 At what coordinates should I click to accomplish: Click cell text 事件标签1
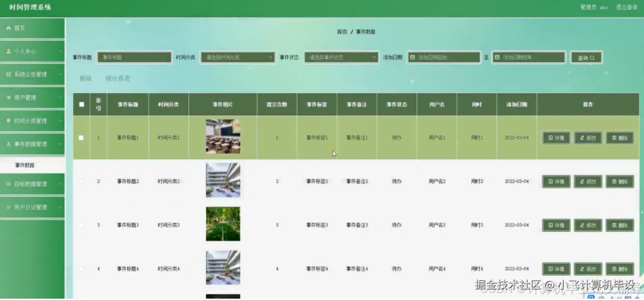(317, 138)
